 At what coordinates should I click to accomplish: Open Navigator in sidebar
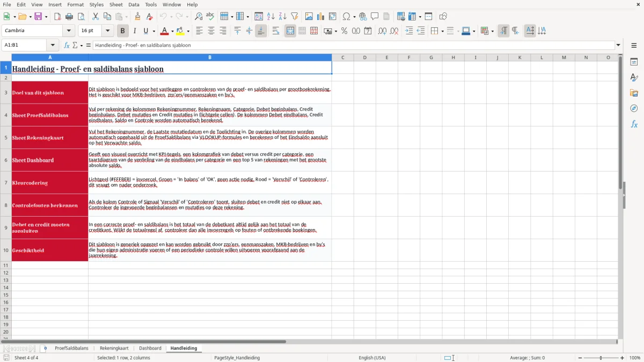tap(634, 109)
